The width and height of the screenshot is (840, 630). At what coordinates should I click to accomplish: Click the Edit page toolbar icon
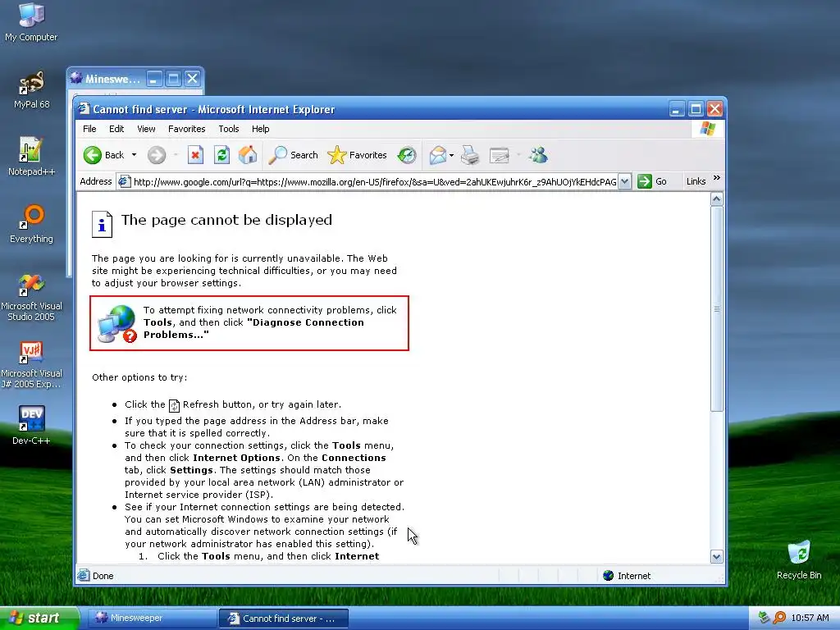(500, 155)
